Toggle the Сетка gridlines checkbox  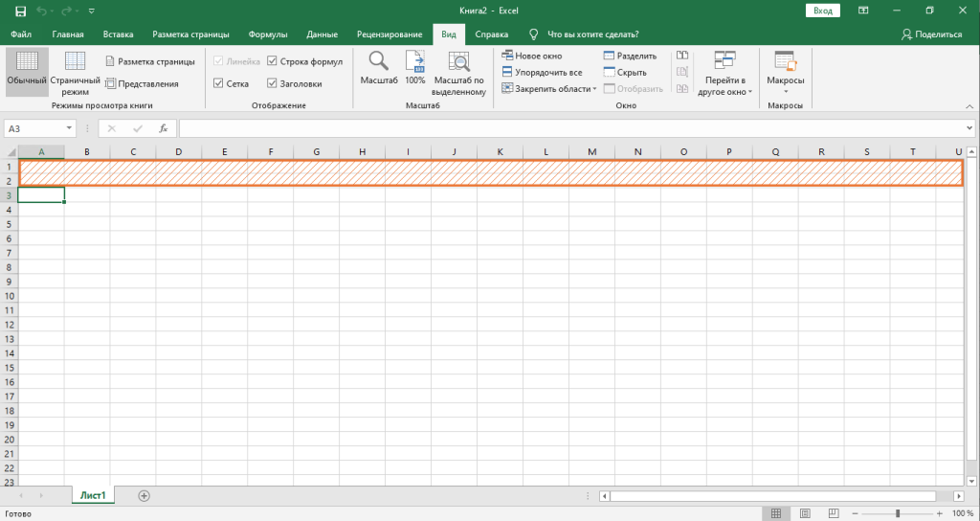pyautogui.click(x=218, y=83)
